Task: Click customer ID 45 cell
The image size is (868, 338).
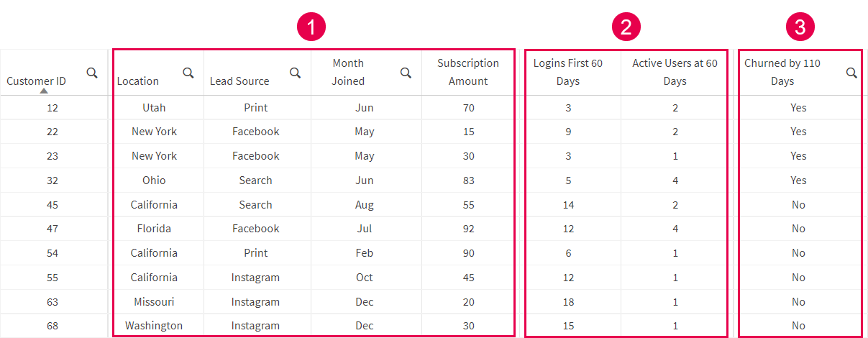Action: pyautogui.click(x=52, y=205)
